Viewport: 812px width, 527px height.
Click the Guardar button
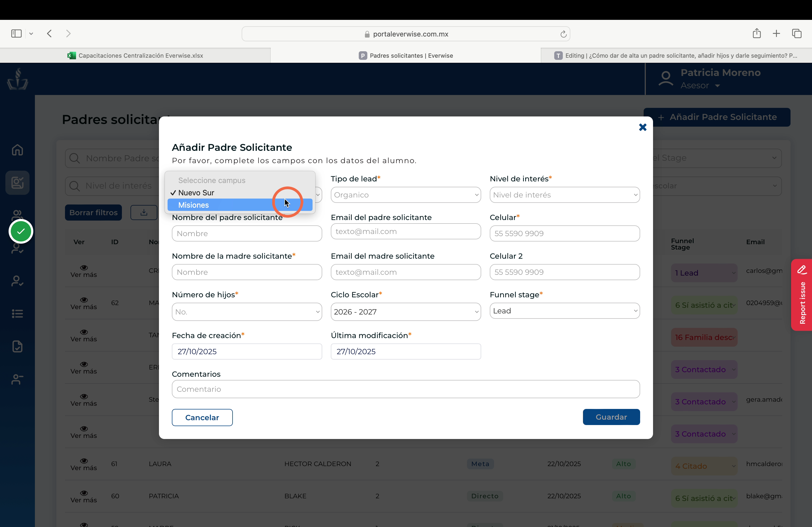611,416
